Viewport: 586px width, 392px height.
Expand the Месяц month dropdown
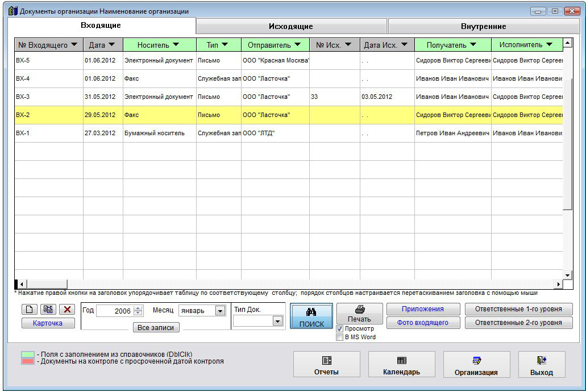tap(220, 311)
